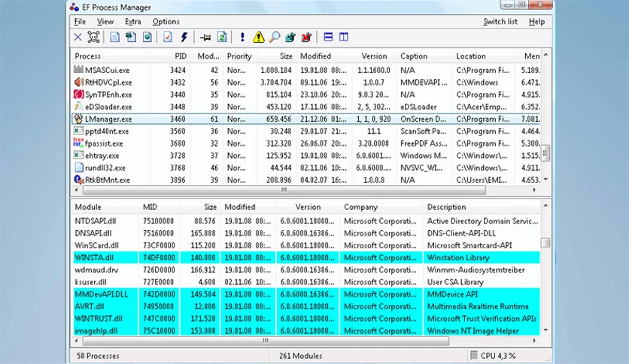
Task: Click the teal network-connect toolbar icon
Action: click(x=290, y=38)
